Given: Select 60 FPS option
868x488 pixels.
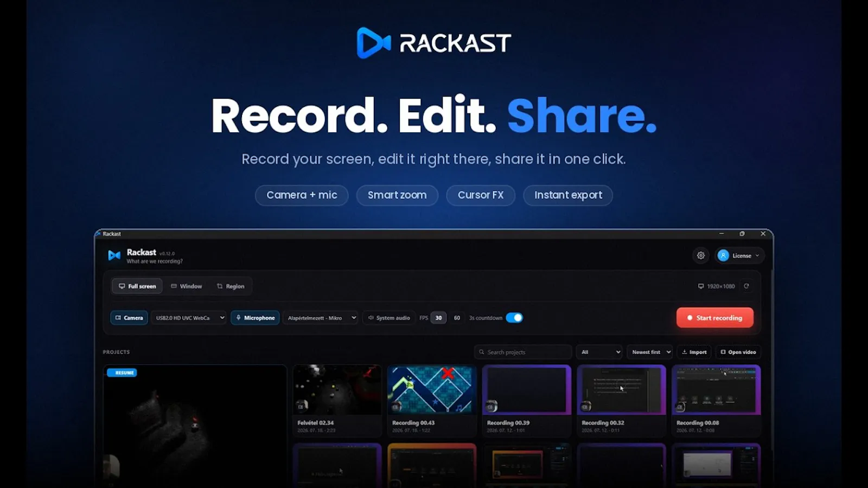Looking at the screenshot, I should tap(457, 318).
